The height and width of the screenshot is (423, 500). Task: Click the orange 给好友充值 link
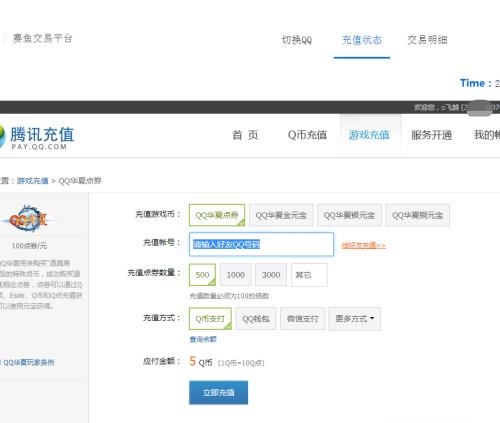pyautogui.click(x=364, y=245)
